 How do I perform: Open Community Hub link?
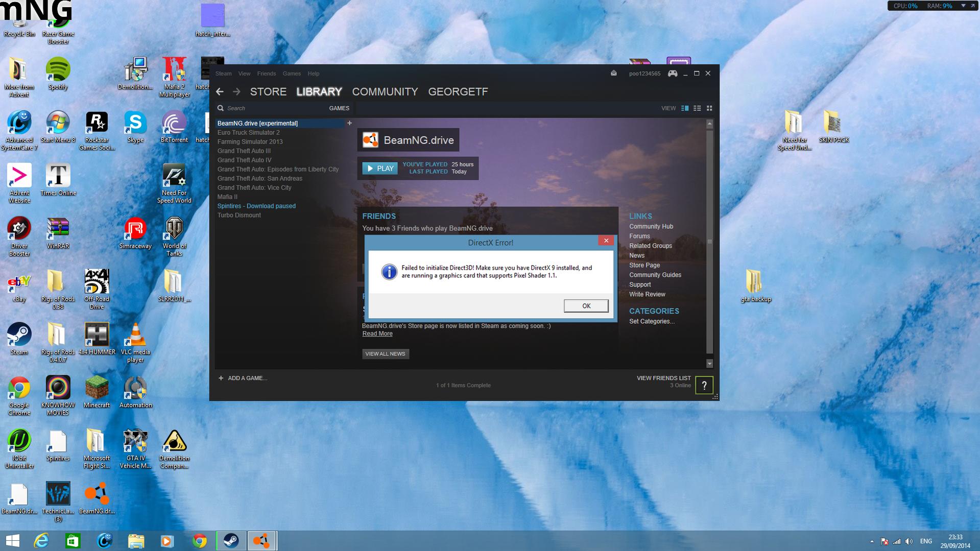coord(651,226)
